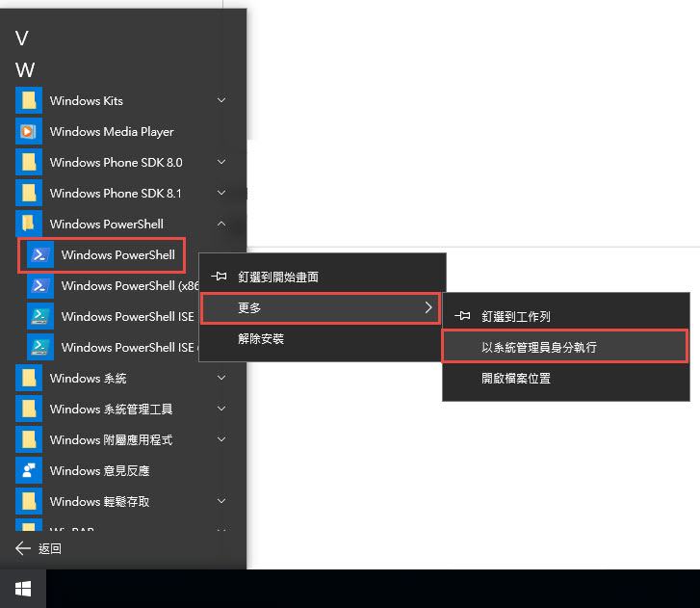The image size is (700, 608).
Task: Open the 更多 submenu arrow
Action: pyautogui.click(x=428, y=307)
